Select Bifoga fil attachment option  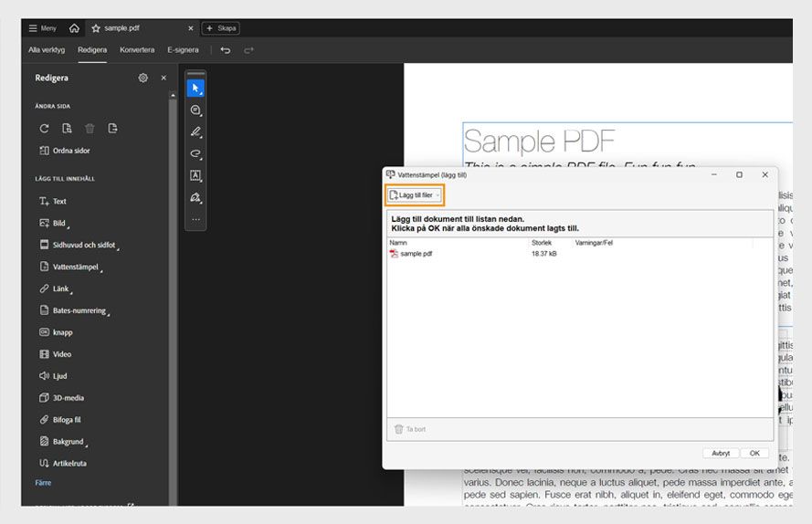point(60,419)
